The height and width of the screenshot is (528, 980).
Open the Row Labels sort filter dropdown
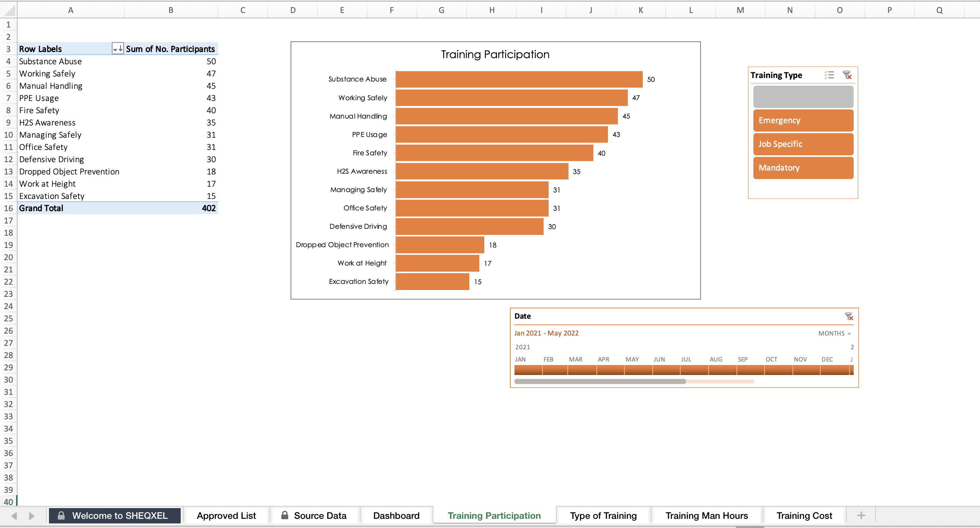pos(118,49)
